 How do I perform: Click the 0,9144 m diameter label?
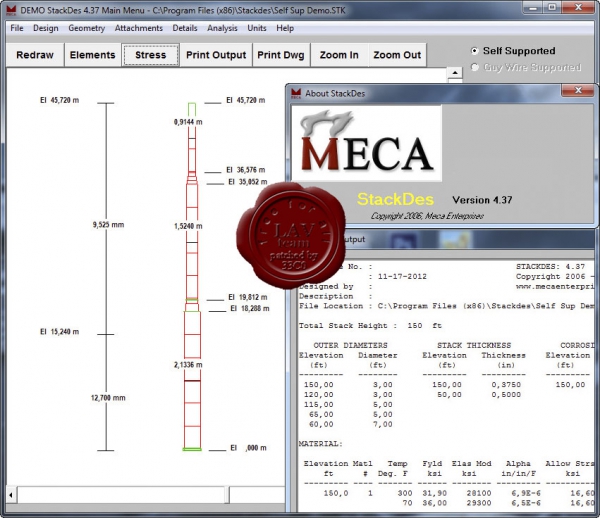(188, 122)
